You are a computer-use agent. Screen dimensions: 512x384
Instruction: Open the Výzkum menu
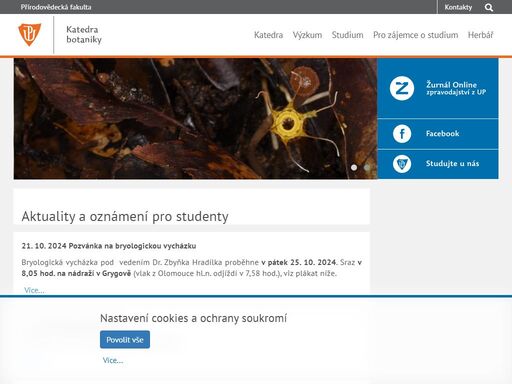tap(307, 35)
